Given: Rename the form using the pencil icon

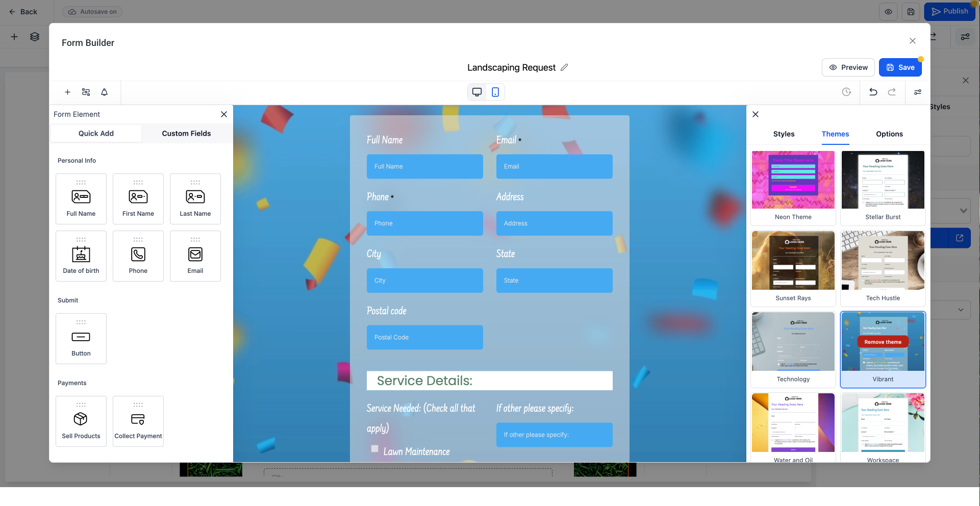Looking at the screenshot, I should (x=565, y=67).
